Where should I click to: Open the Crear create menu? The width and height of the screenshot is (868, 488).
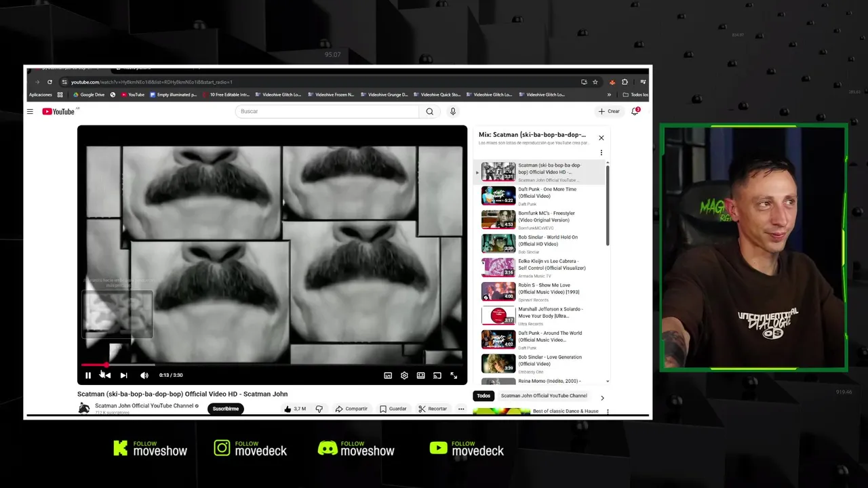(609, 111)
